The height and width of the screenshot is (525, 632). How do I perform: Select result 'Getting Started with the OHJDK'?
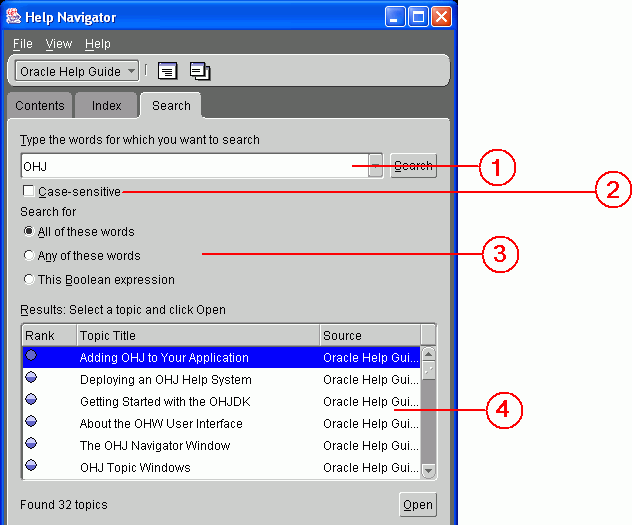[221, 401]
